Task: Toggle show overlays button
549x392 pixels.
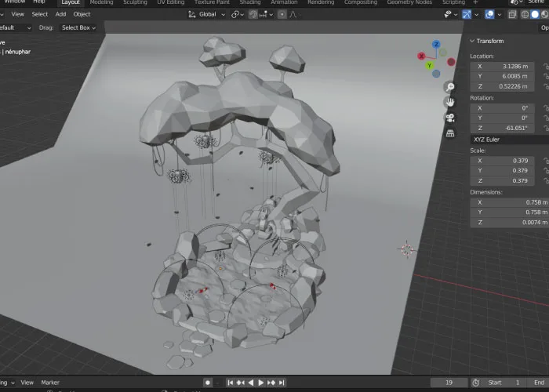Action: click(x=489, y=14)
